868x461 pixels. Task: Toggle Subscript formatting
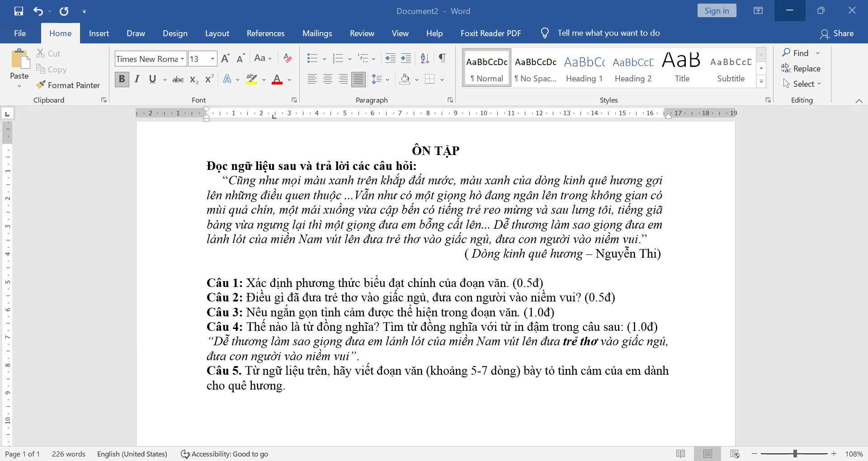click(x=194, y=80)
